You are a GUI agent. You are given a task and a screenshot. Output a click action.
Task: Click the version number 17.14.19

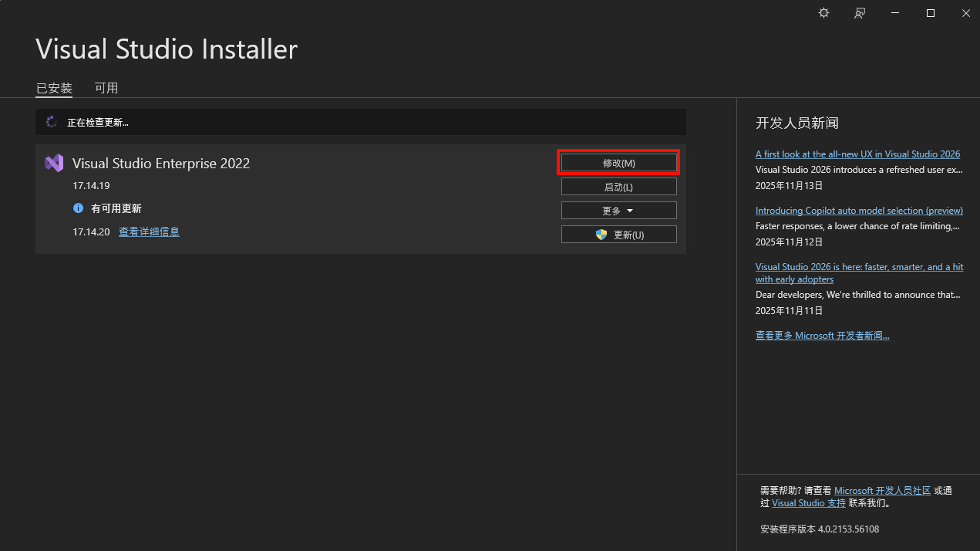click(x=91, y=186)
